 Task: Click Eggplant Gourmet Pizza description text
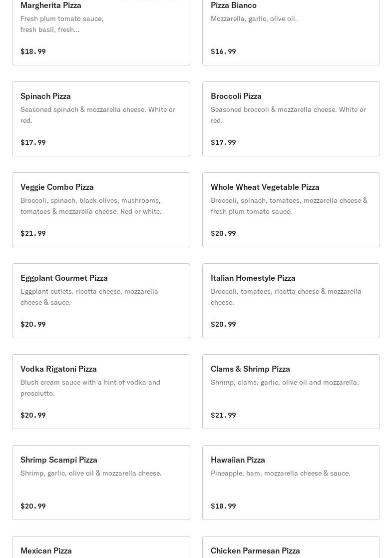89,296
